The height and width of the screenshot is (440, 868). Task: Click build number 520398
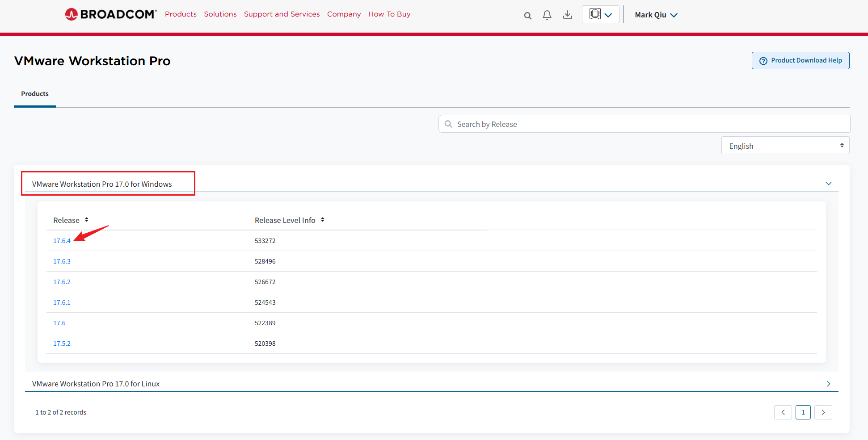click(x=265, y=344)
